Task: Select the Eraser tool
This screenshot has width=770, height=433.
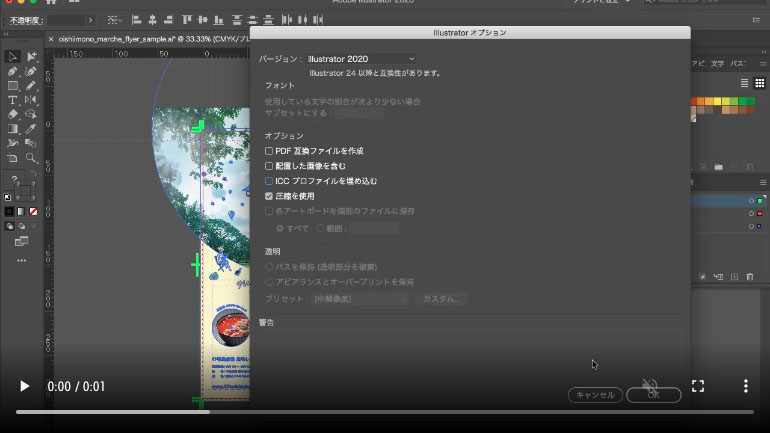Action: (x=12, y=114)
